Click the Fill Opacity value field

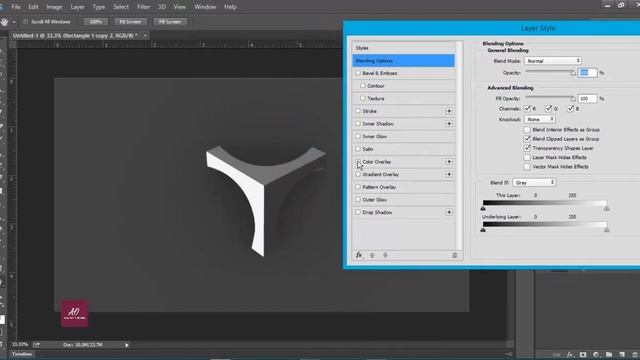tap(588, 98)
